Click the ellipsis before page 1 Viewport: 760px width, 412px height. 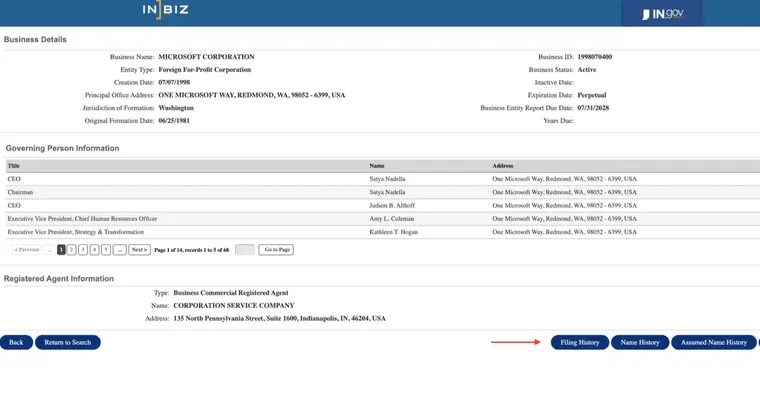pyautogui.click(x=49, y=250)
